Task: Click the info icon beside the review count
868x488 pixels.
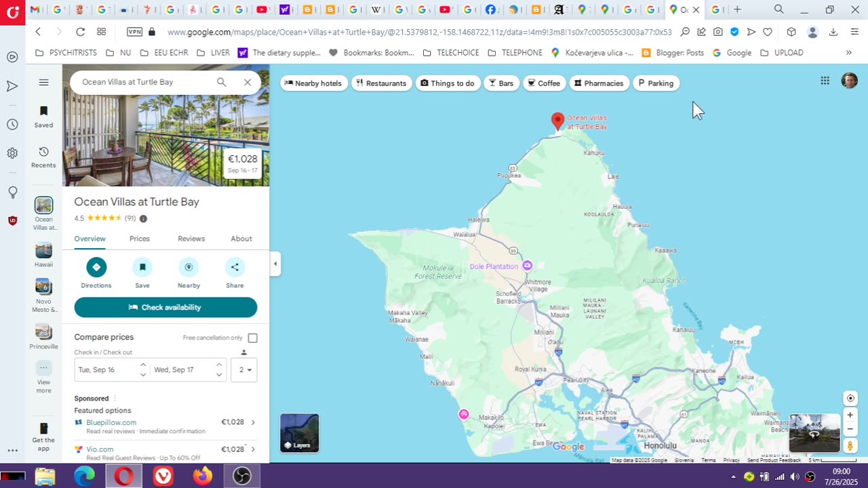Action: pyautogui.click(x=143, y=218)
